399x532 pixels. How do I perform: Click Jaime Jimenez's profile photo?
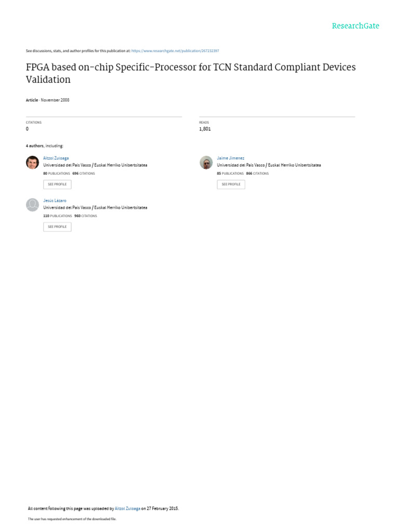[x=206, y=163]
